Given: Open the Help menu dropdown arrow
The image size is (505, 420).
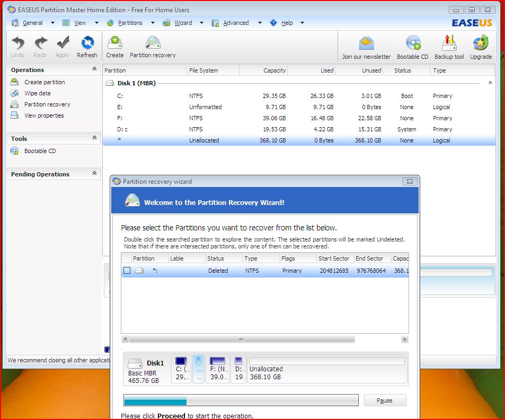Looking at the screenshot, I should coord(302,23).
